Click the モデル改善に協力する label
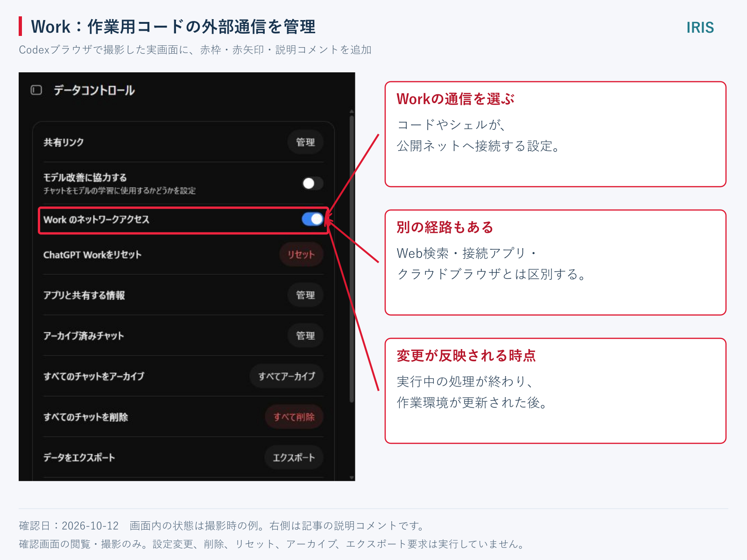This screenshot has height=560, width=747. click(85, 177)
